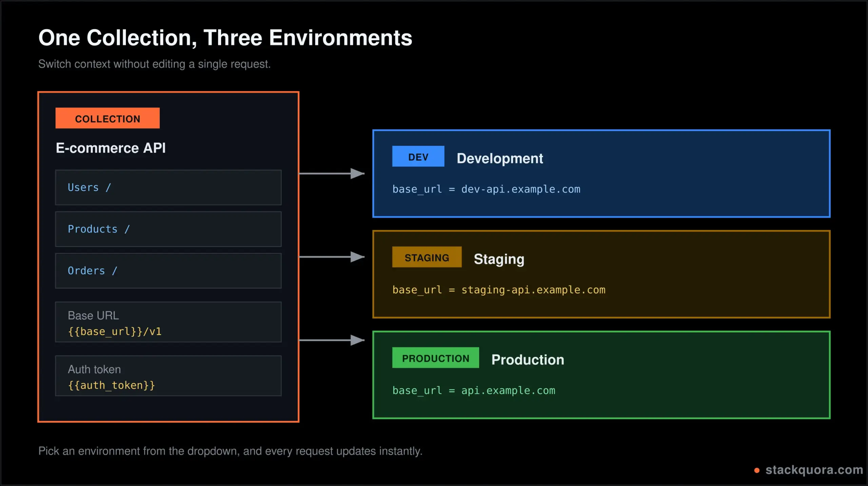Select the 'Staging' environment heading

499,259
